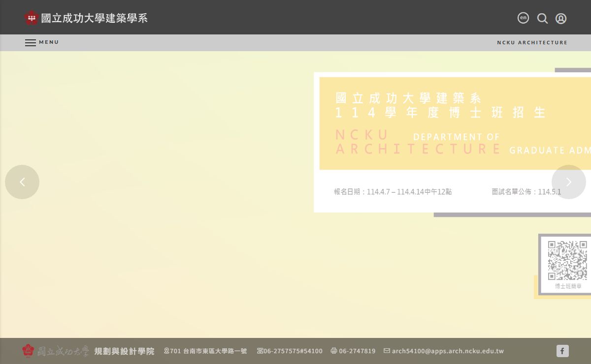Email arch54100@apps.arch.ncku.edu.tw
This screenshot has width=591, height=364.
click(444, 351)
